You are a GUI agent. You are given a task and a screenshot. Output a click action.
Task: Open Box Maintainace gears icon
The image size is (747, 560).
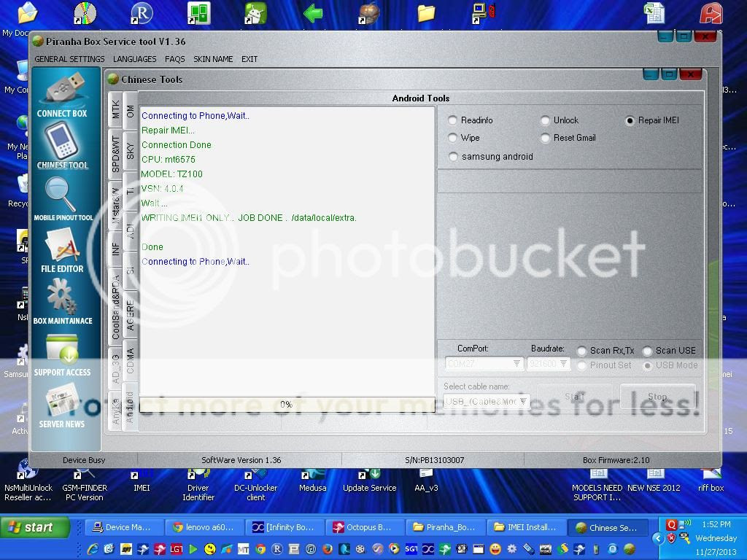63,301
